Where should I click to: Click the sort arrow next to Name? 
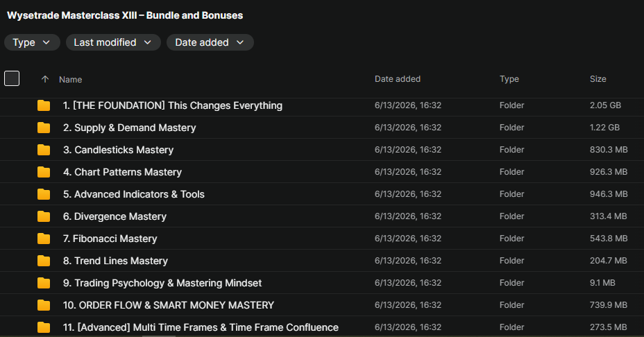pos(45,79)
